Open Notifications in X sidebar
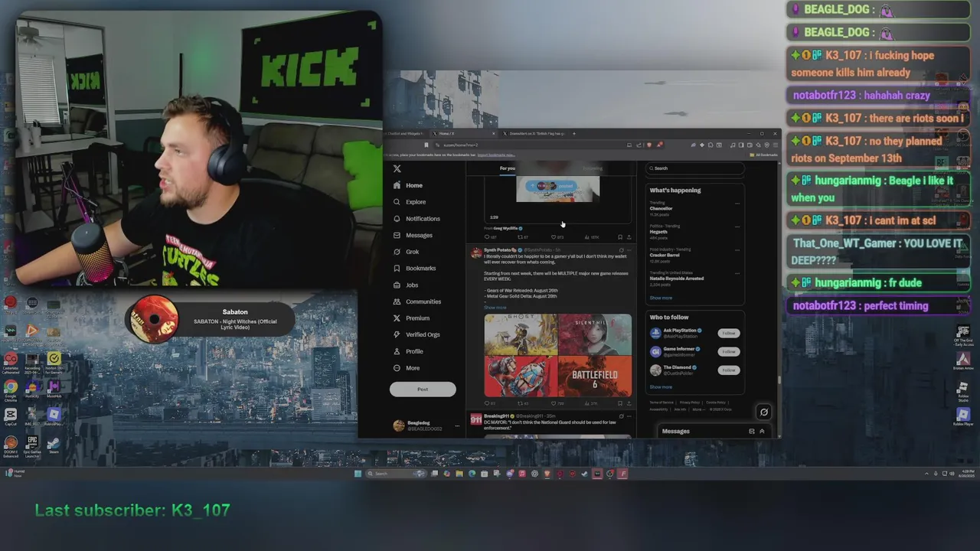The image size is (980, 551). pos(416,219)
